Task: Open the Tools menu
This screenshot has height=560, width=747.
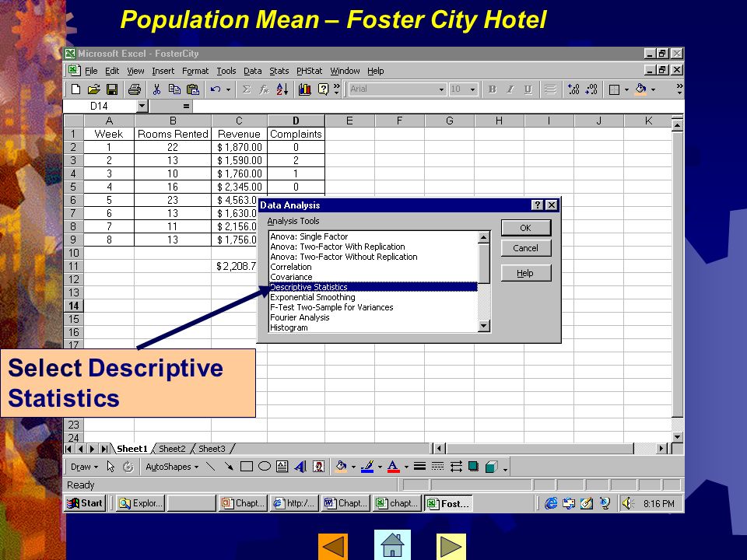Action: point(226,71)
